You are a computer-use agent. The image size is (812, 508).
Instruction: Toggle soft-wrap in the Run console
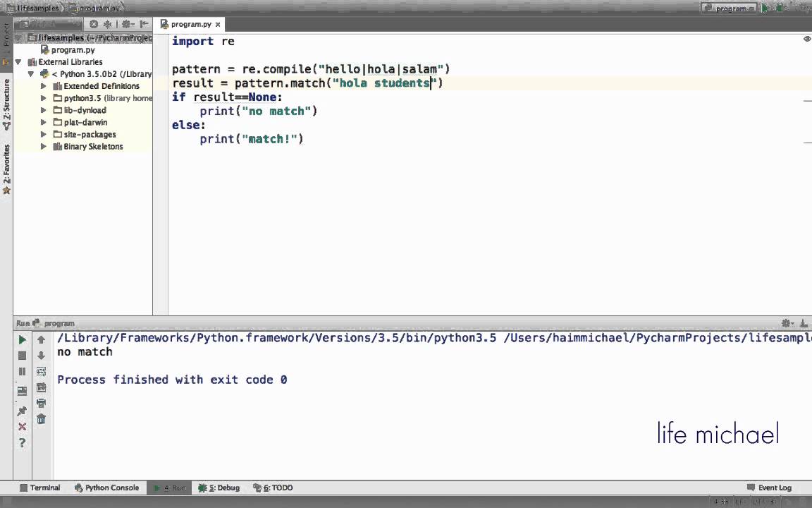41,372
